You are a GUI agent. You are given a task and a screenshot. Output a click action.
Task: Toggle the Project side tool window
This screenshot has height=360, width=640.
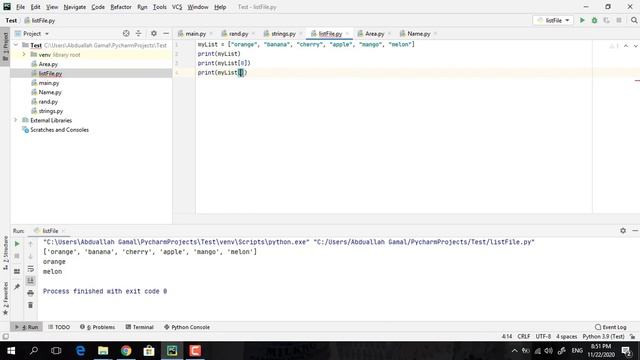coord(5,47)
